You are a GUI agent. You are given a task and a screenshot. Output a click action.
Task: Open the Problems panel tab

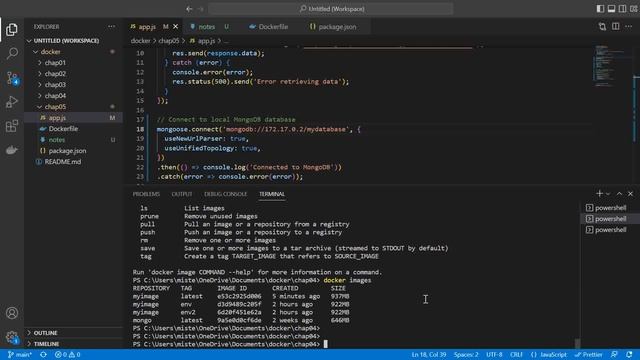coord(146,194)
